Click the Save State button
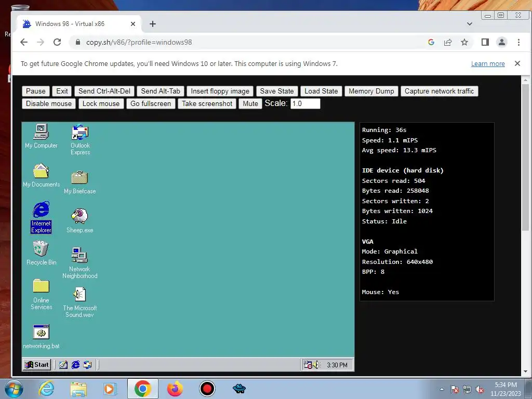 (277, 91)
